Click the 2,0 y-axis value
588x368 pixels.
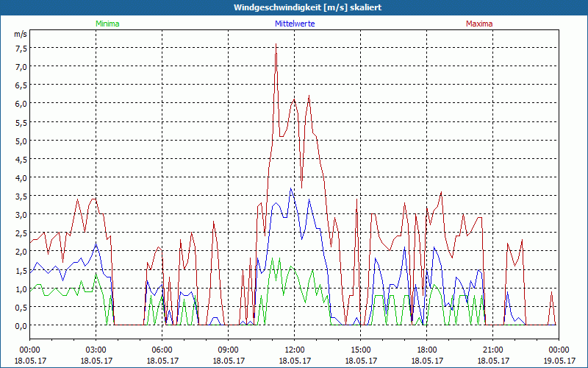[x=21, y=252]
